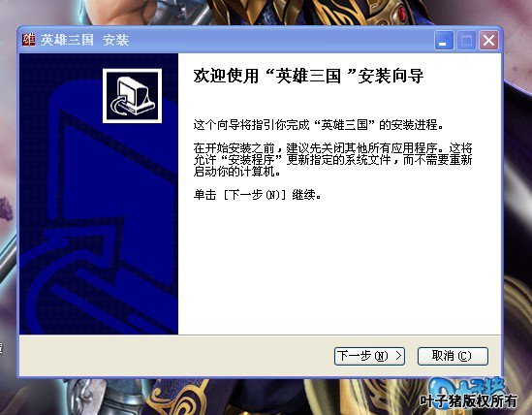The image size is (532, 415).
Task: Click the red gem on the armor wallpaper
Action: tap(402, 14)
